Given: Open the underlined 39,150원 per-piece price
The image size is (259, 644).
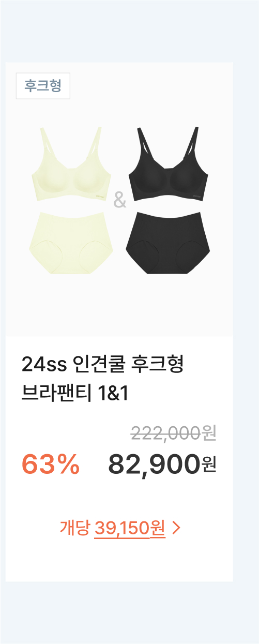Looking at the screenshot, I should pos(130,528).
